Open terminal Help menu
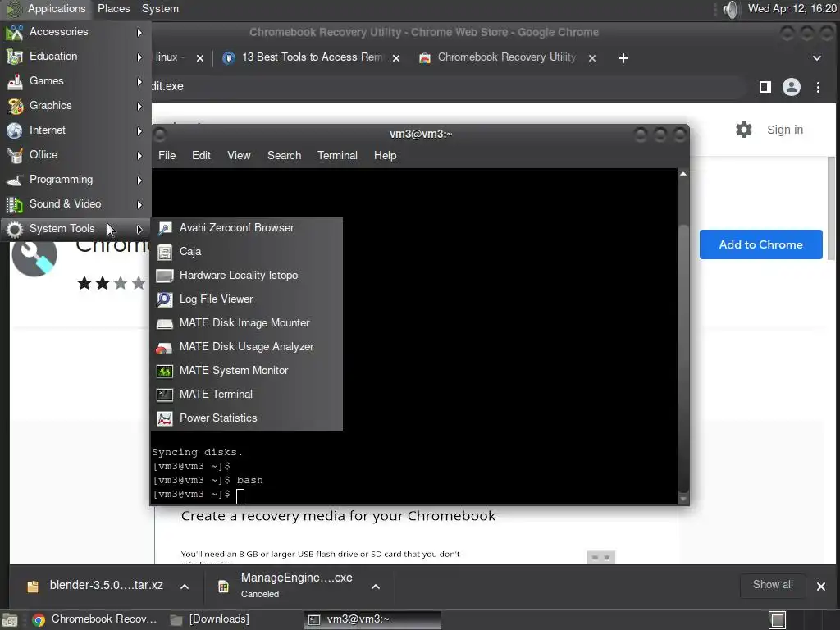Screen dimensions: 840x630 pyautogui.click(x=386, y=155)
